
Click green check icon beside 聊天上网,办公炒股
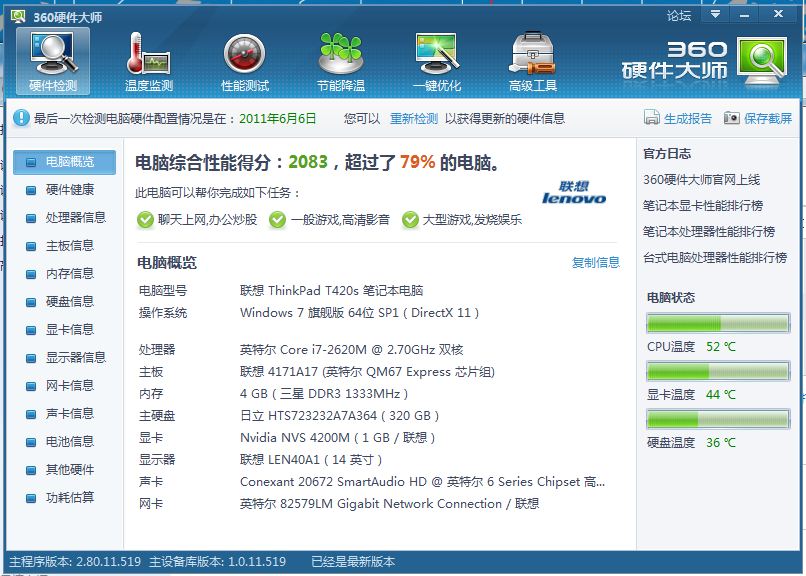tap(145, 220)
